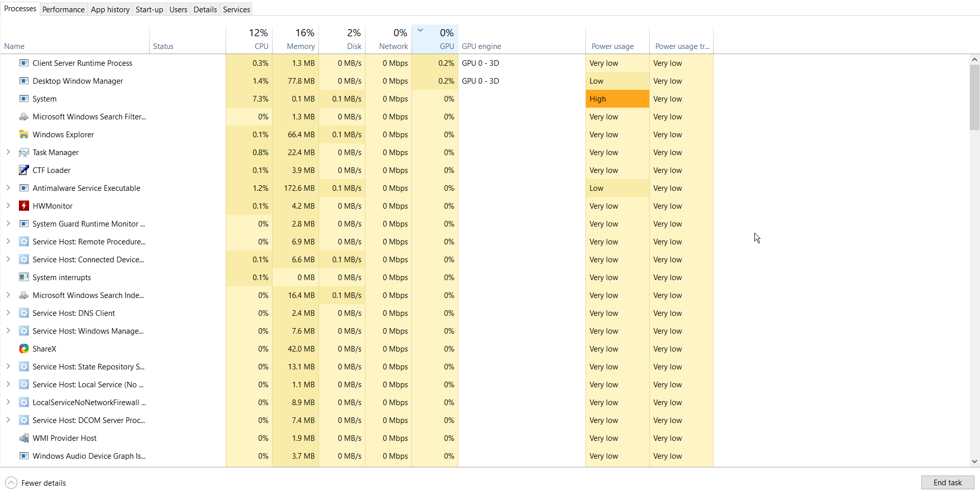Expand the HWMonitor process group
The image size is (980, 498).
pos(8,206)
